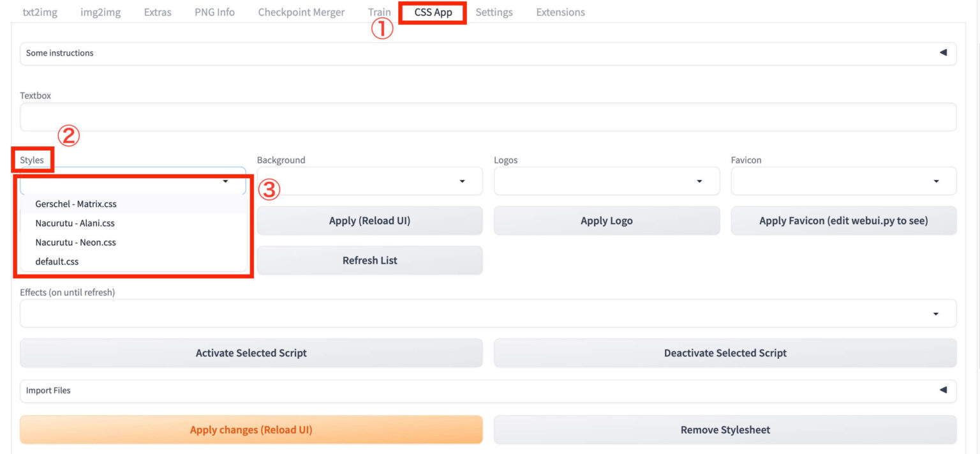Open the Logos dropdown arrow
The height and width of the screenshot is (454, 980).
[699, 181]
